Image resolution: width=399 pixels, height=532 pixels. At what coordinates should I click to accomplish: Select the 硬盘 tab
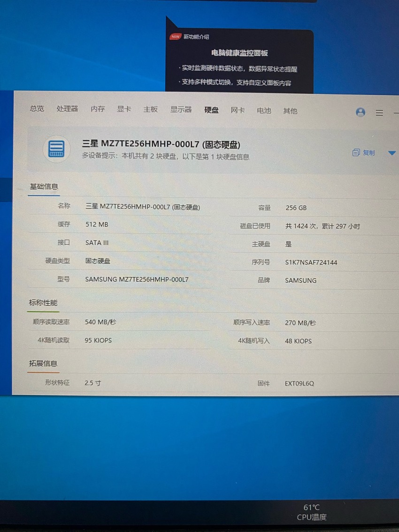click(211, 110)
